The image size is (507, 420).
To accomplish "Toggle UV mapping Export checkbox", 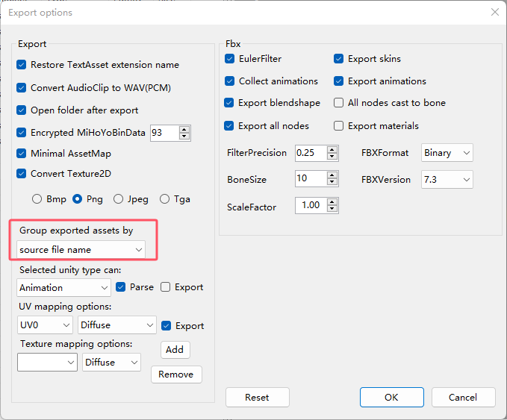I will pos(167,326).
